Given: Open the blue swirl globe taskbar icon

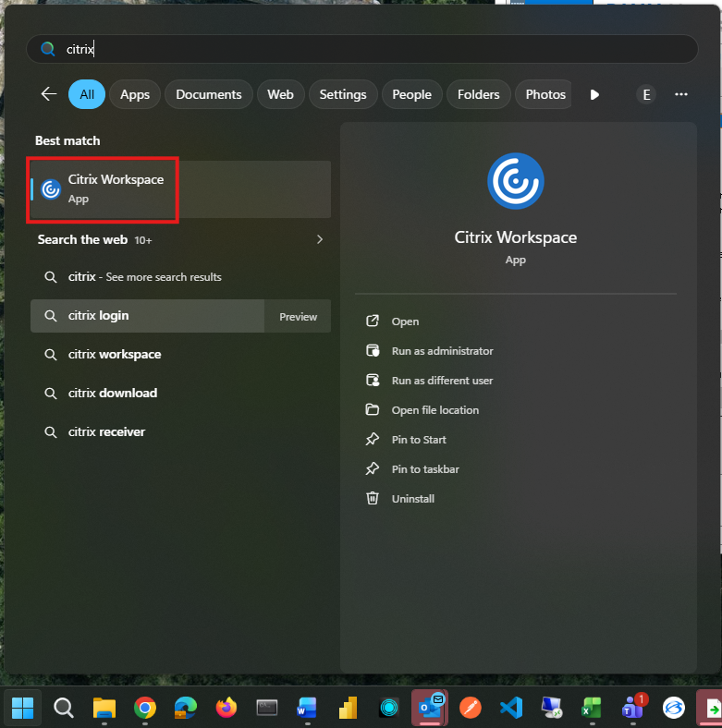Looking at the screenshot, I should [674, 708].
